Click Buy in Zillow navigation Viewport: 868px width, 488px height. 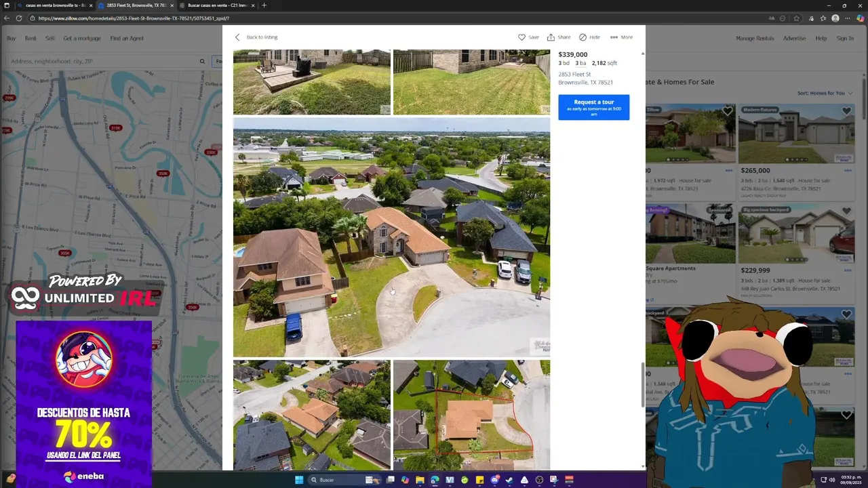(x=11, y=39)
